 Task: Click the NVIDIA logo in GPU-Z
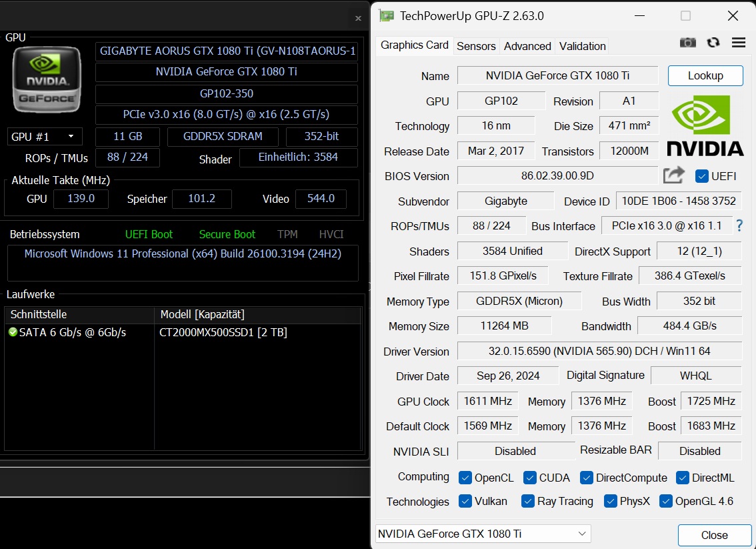(x=705, y=126)
